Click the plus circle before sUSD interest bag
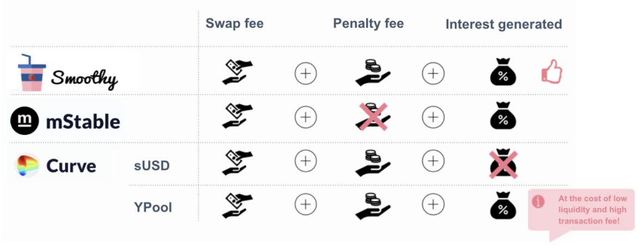The height and width of the screenshot is (248, 644). (x=433, y=161)
